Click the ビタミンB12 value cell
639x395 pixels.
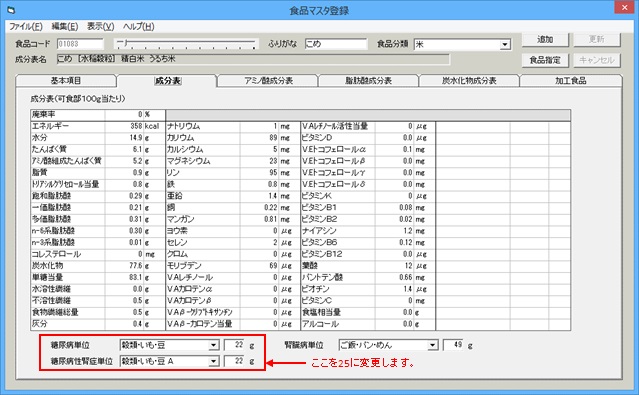click(x=394, y=254)
